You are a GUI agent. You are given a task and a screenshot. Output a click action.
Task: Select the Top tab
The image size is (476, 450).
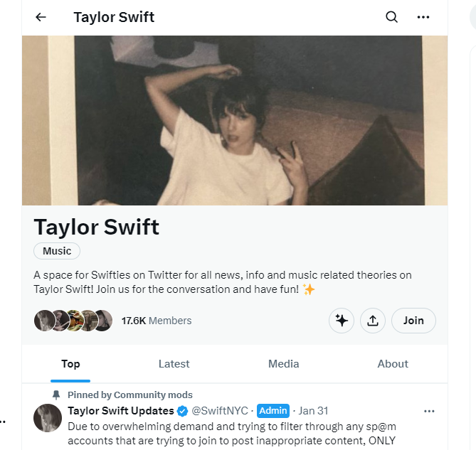click(x=70, y=364)
